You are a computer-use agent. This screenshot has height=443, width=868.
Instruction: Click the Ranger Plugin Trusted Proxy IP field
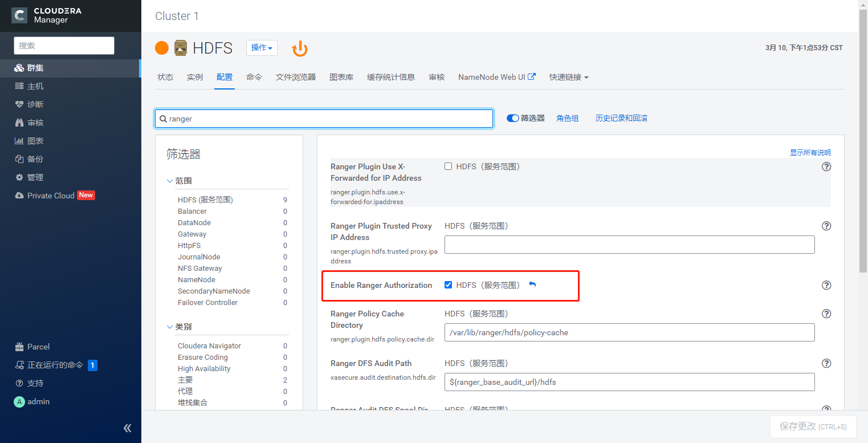[x=629, y=245]
